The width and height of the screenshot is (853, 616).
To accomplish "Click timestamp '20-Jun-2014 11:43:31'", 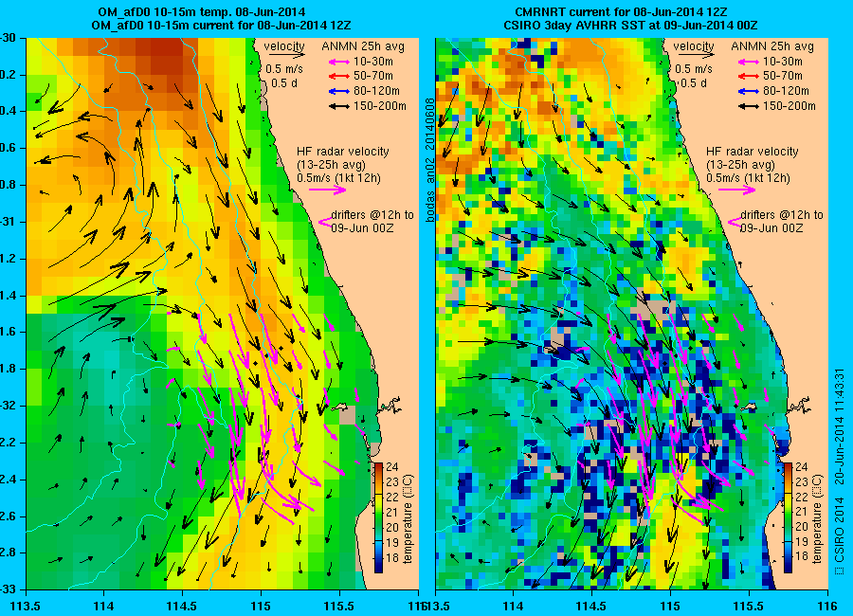I will pos(839,426).
